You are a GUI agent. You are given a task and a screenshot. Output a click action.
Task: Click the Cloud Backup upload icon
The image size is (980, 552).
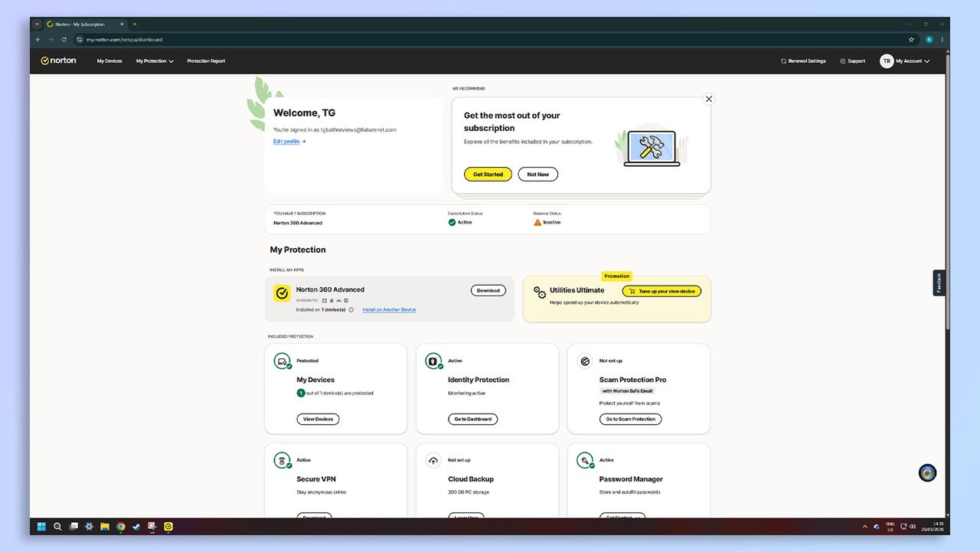433,460
